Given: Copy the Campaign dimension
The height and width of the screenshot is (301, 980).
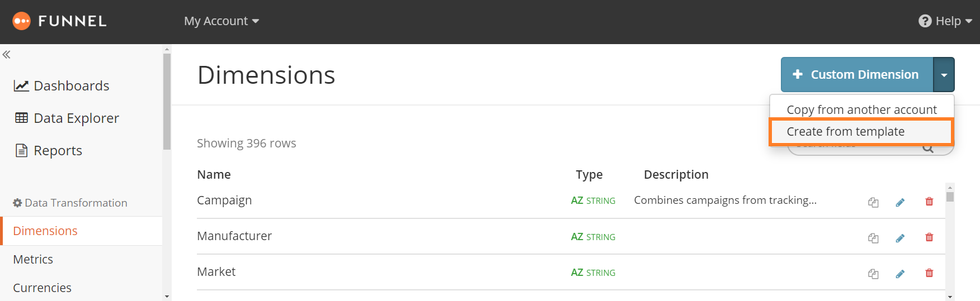Looking at the screenshot, I should [x=873, y=202].
